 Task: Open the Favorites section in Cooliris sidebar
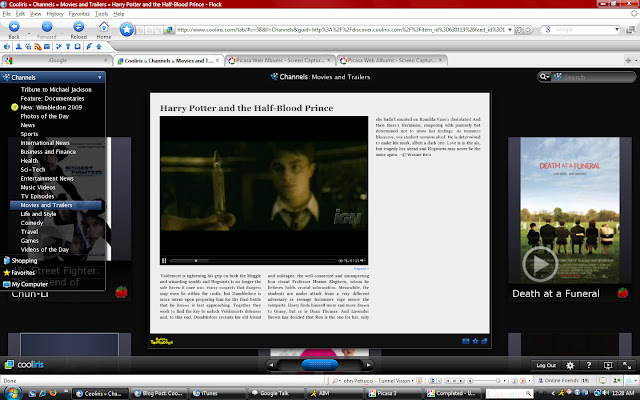tap(23, 273)
